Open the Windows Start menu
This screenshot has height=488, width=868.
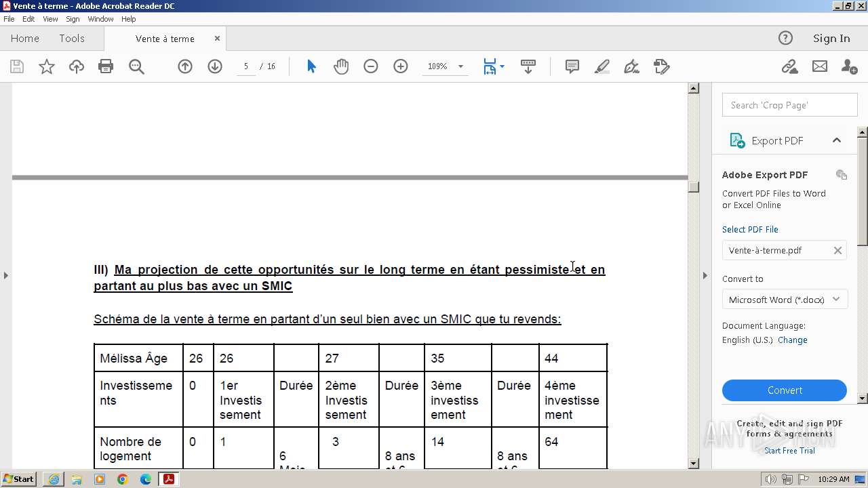tap(19, 479)
